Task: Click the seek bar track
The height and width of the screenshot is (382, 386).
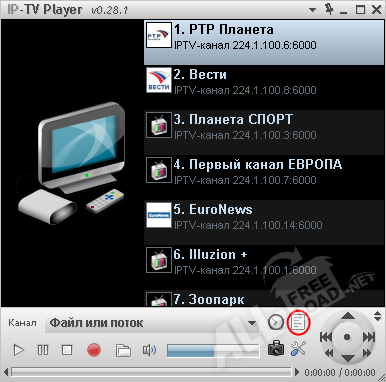Action: pos(152,372)
